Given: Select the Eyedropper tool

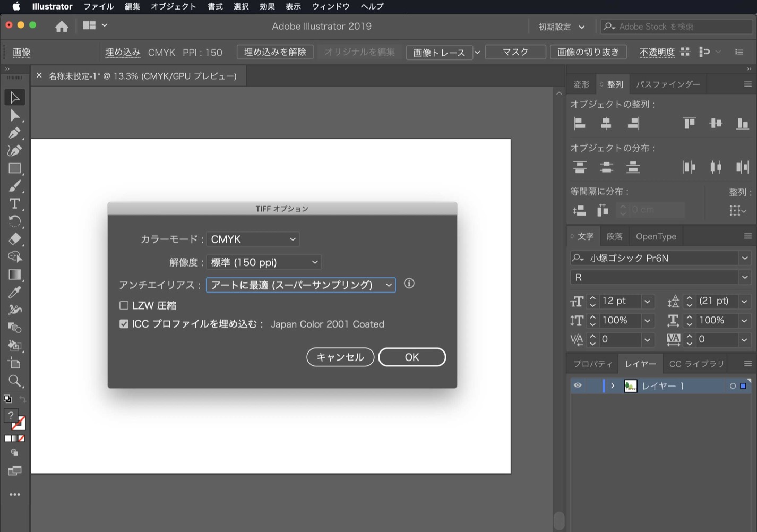Looking at the screenshot, I should pyautogui.click(x=14, y=292).
